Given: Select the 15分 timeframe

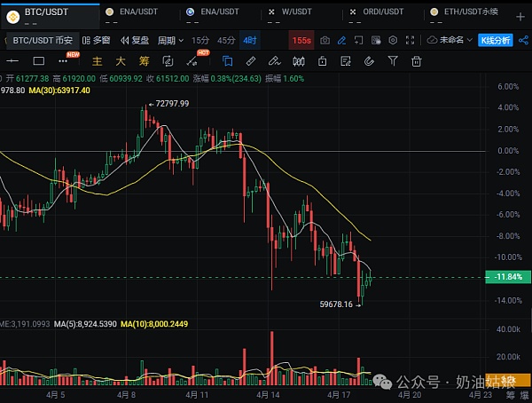Looking at the screenshot, I should pos(200,41).
